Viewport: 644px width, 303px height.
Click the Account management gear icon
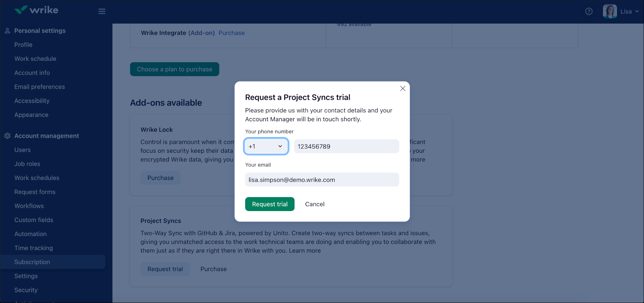pyautogui.click(x=7, y=136)
